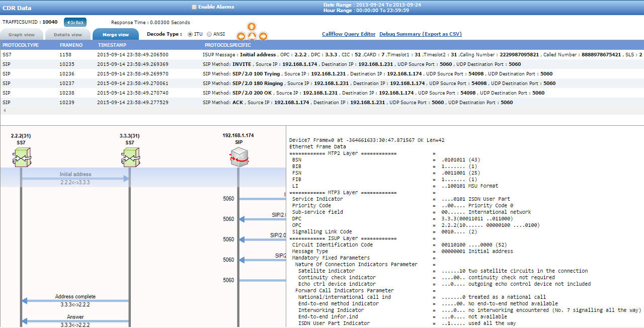Click the orange center pan icon
Screen dimensions: 644x328
pos(252,36)
